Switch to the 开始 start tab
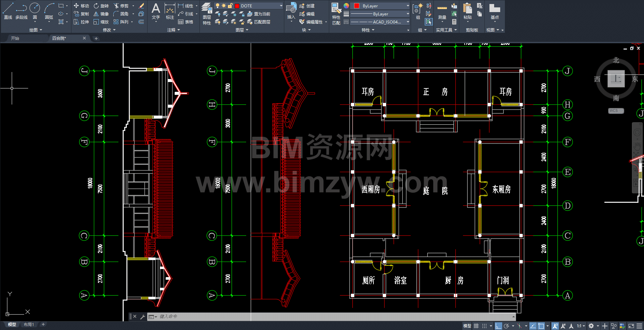The height and width of the screenshot is (330, 644). point(15,38)
